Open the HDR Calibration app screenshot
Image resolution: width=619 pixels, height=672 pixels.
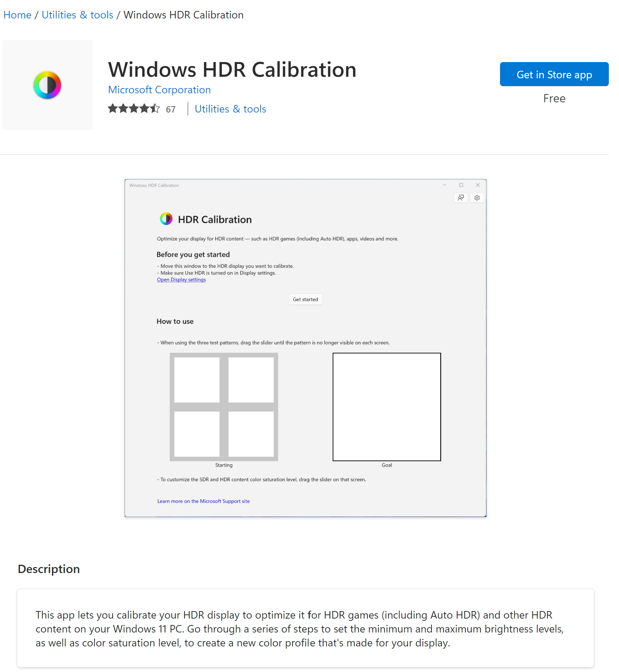(x=305, y=348)
